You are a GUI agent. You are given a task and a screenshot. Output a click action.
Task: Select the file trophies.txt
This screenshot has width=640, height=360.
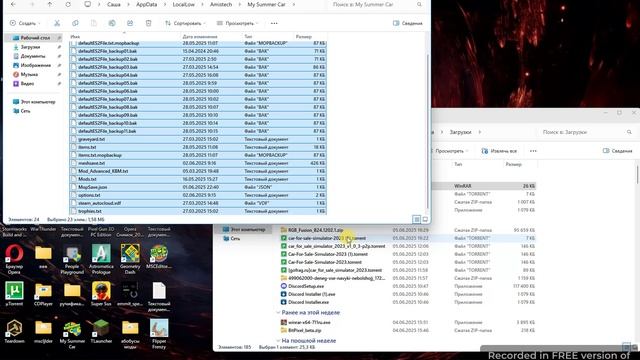(x=198, y=211)
